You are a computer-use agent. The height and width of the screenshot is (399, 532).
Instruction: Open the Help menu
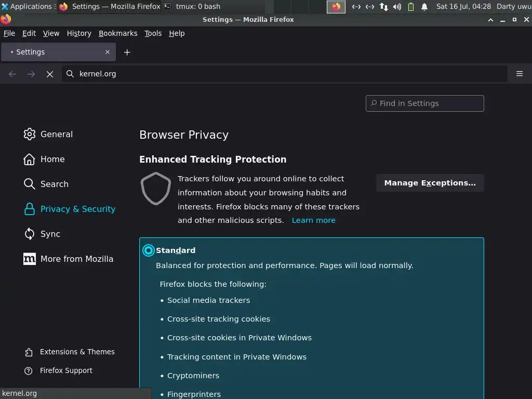click(x=177, y=33)
